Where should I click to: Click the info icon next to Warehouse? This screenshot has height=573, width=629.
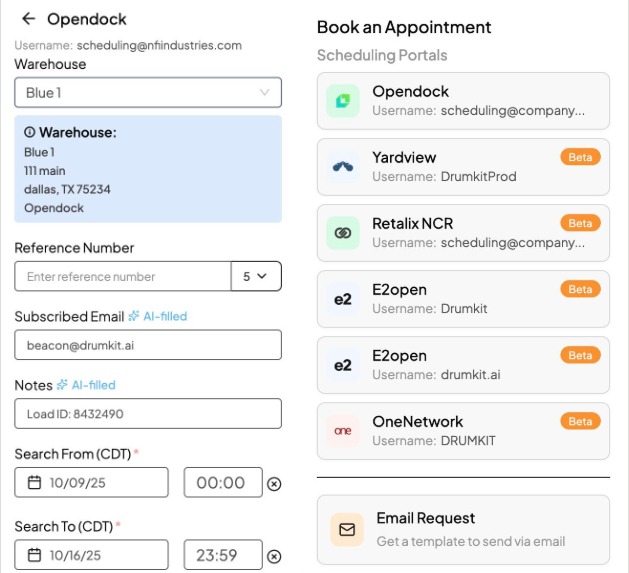point(30,132)
